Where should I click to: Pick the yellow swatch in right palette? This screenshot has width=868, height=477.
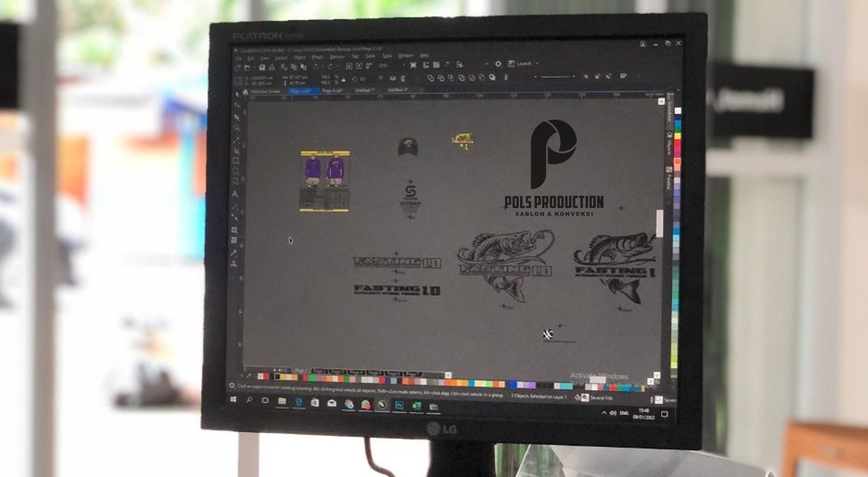pyautogui.click(x=678, y=136)
